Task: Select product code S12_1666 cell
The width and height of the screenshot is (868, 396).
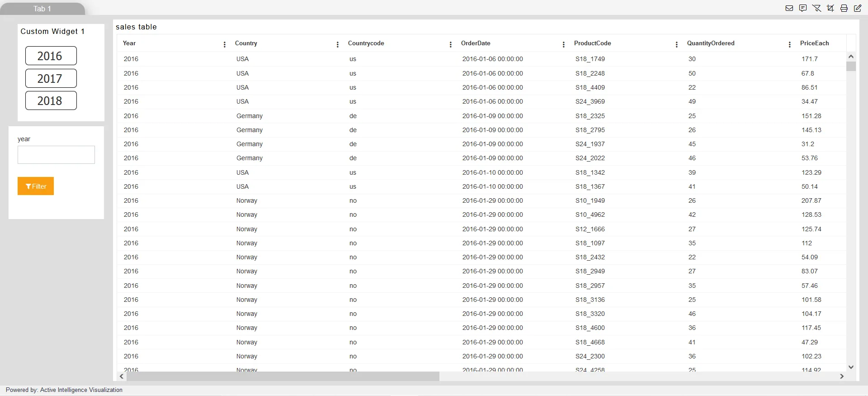Action: (x=590, y=229)
